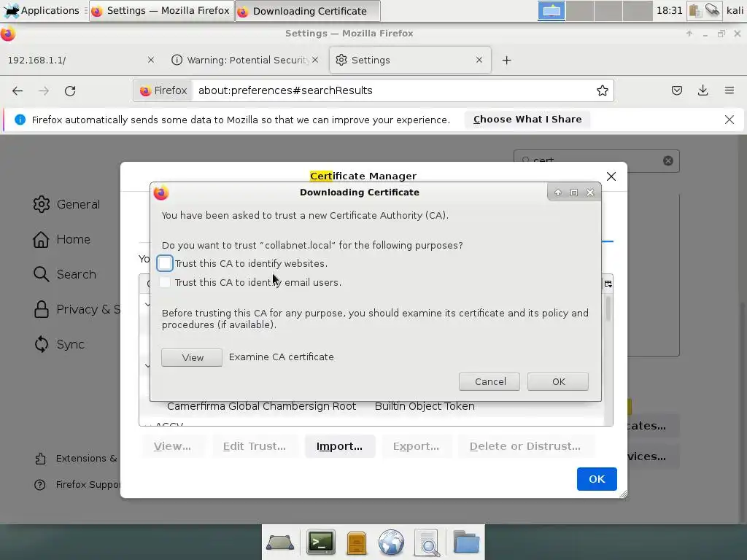The width and height of the screenshot is (747, 560).
Task: Select the Settings browser tab
Action: (x=410, y=60)
